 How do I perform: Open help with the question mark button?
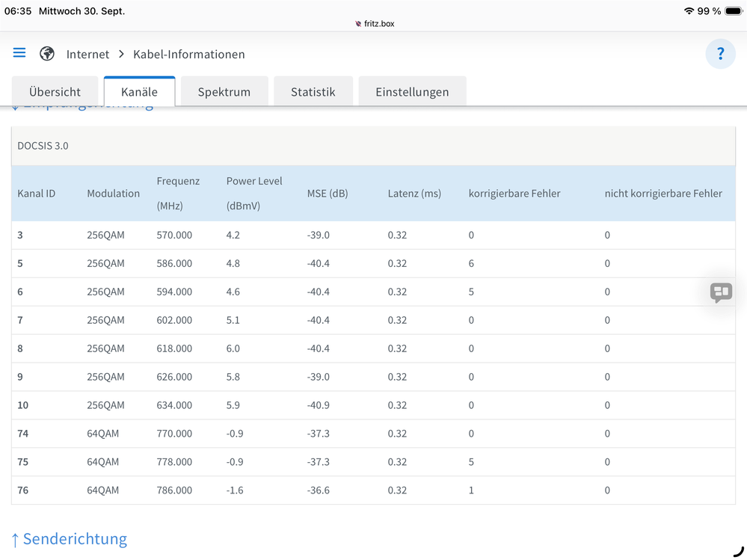720,54
